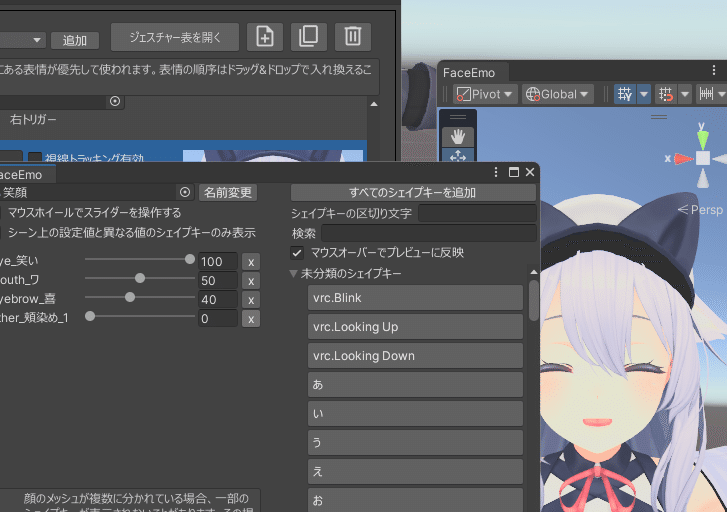Viewport: 727px width, 512px height.
Task: Maximize the expression editor window
Action: (x=514, y=172)
